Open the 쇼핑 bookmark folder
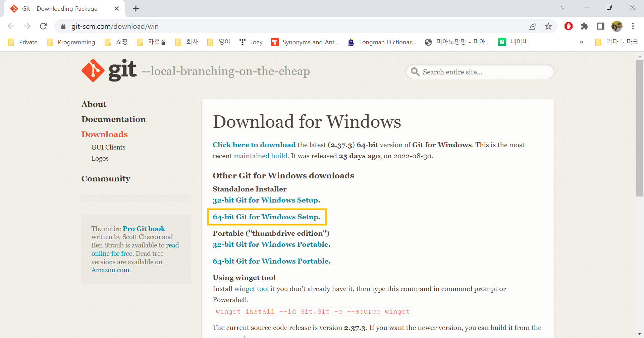644x338 pixels. (116, 42)
